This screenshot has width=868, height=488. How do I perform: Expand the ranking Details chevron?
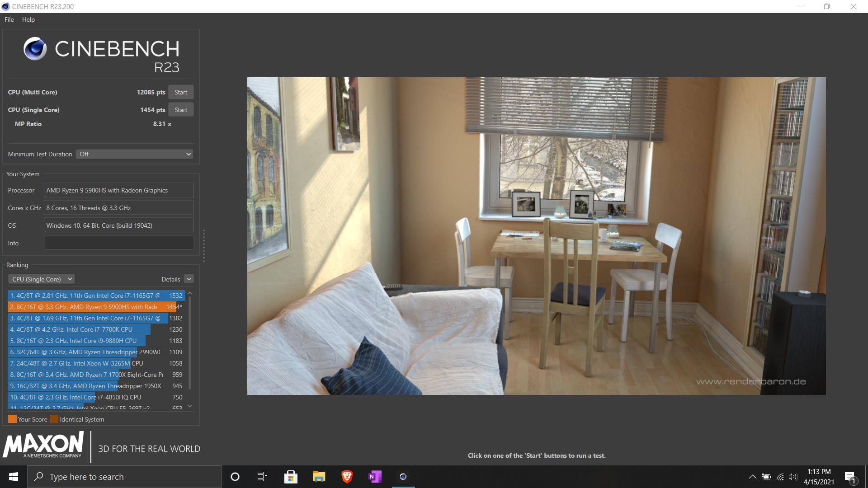pyautogui.click(x=189, y=279)
